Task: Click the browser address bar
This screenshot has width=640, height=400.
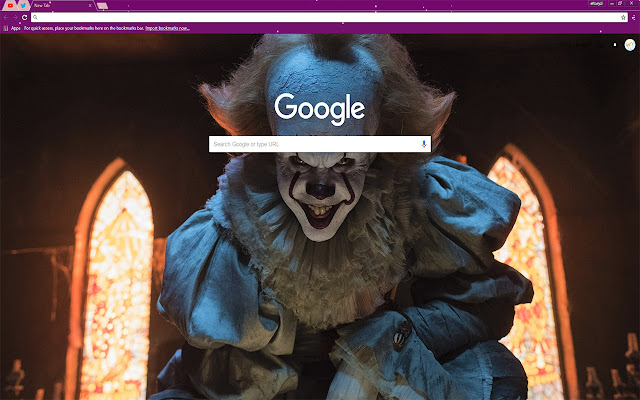Action: (329, 18)
